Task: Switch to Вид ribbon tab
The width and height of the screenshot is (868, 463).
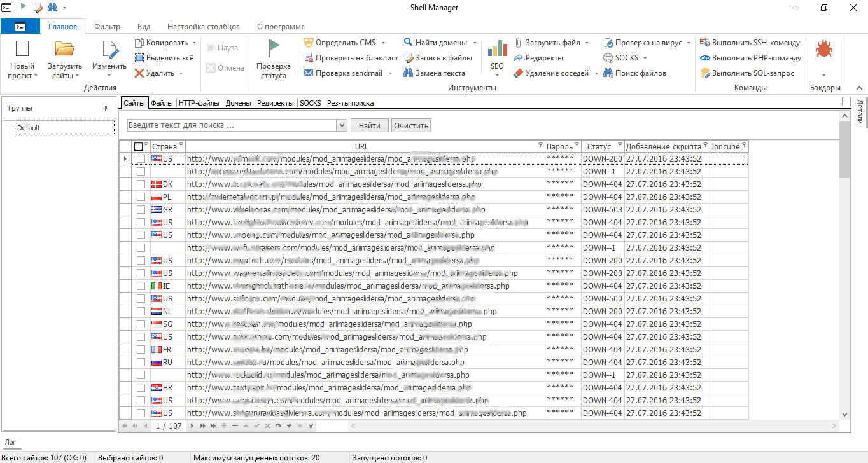Action: [144, 27]
